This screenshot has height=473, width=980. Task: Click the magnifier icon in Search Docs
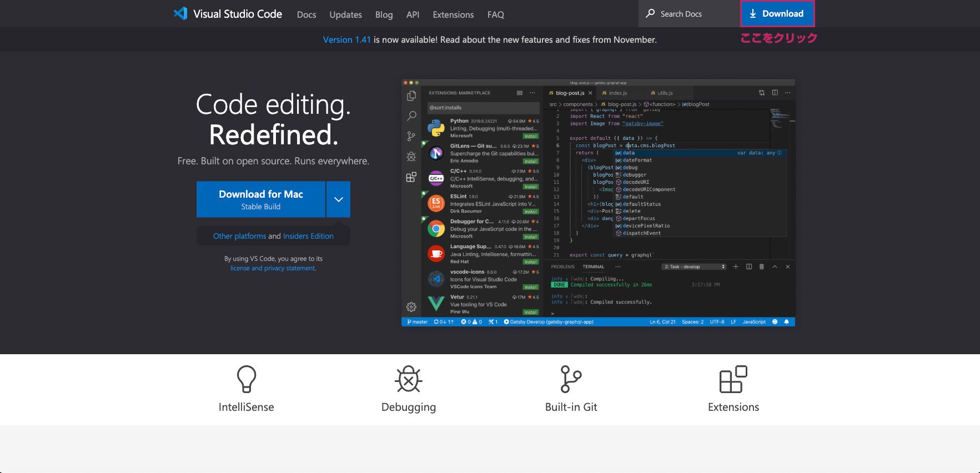pos(650,13)
